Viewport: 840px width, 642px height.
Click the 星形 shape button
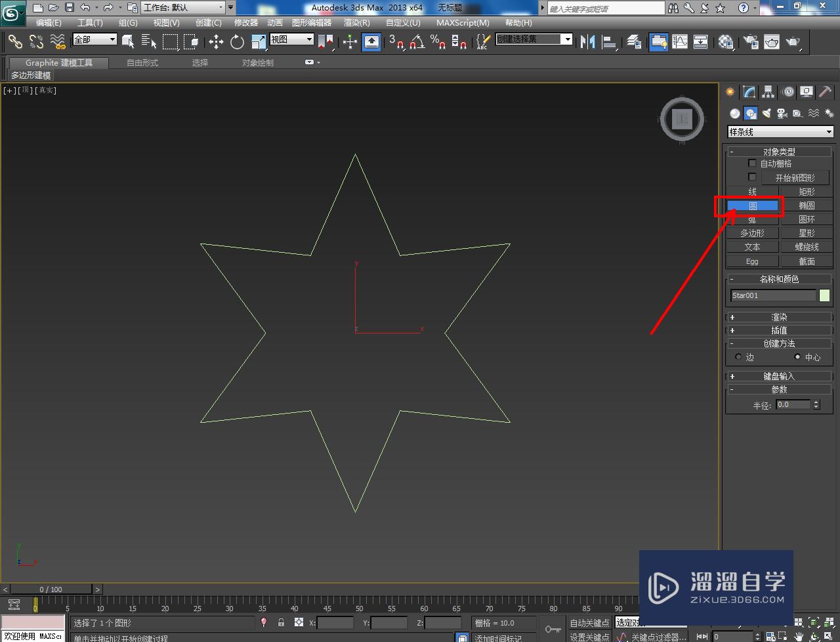click(x=807, y=233)
